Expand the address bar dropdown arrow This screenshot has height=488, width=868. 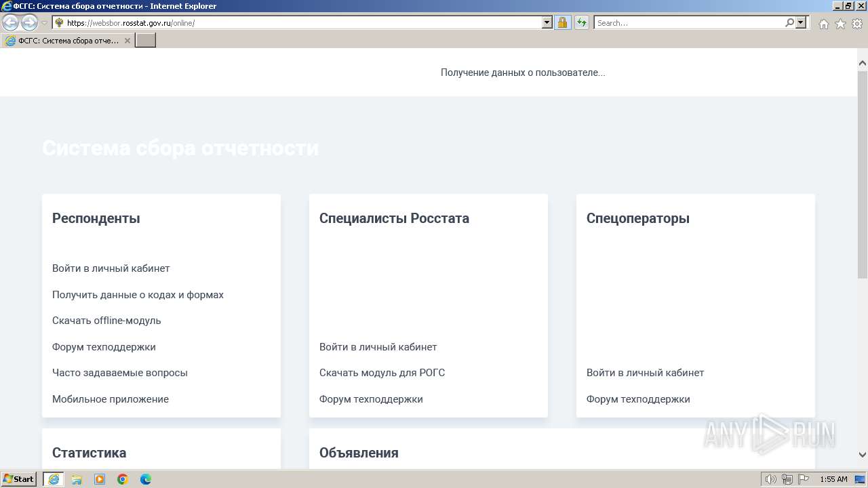coord(547,22)
